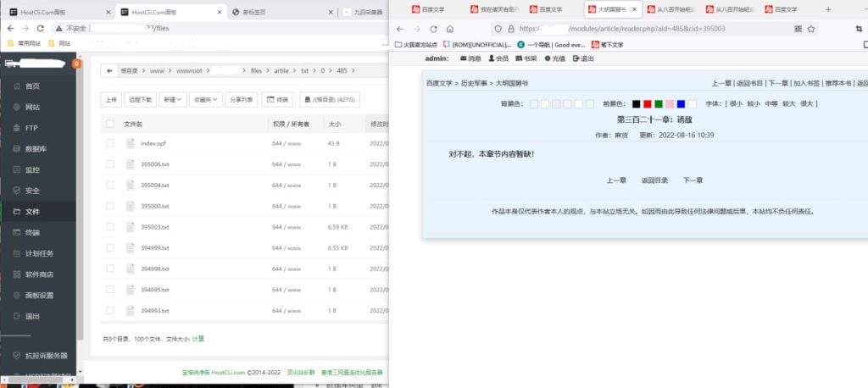Tick checkbox for 395003.txt
Viewport: 868px width, 388px height.
coord(110,227)
